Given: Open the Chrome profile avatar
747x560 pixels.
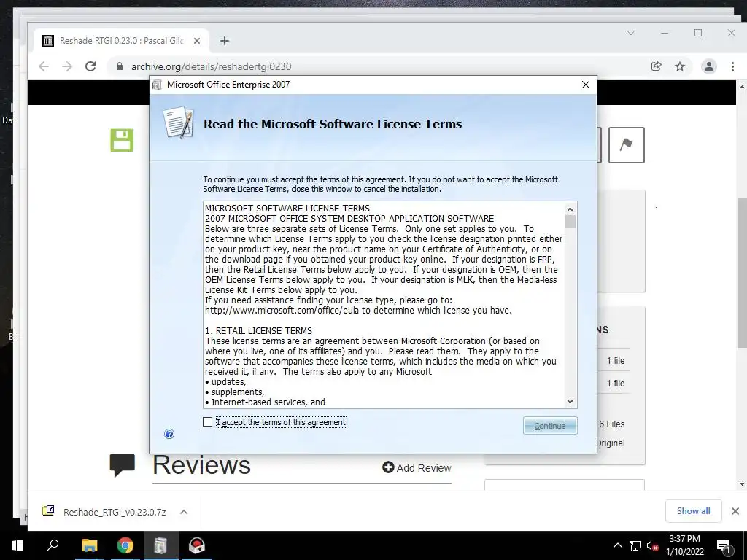Looking at the screenshot, I should 709,66.
